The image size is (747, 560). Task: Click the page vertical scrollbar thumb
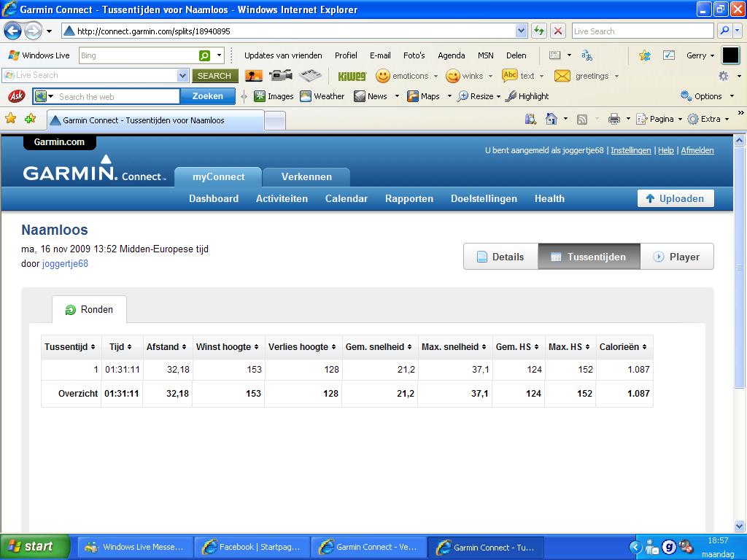tap(739, 268)
